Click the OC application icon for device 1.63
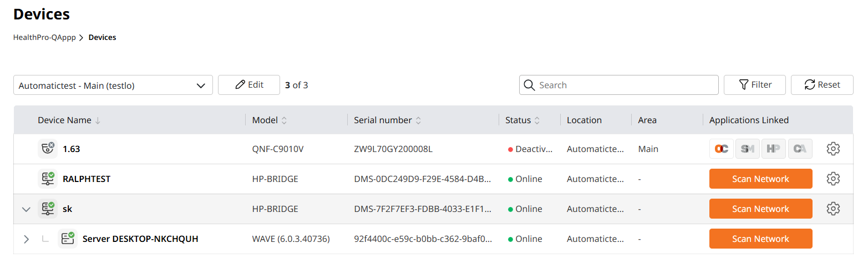868x268 pixels. click(721, 149)
